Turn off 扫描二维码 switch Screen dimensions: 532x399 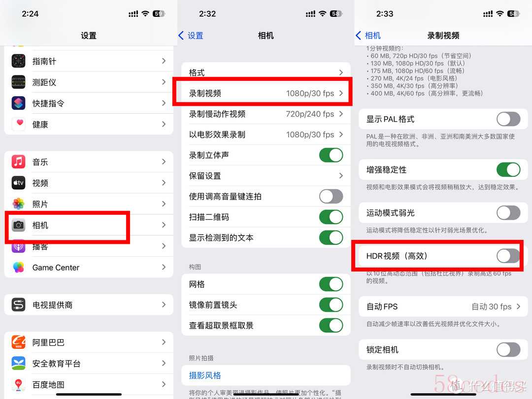(331, 217)
